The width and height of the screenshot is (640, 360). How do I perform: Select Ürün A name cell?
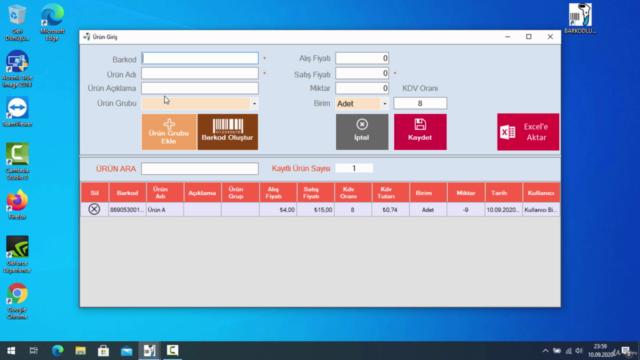click(165, 210)
